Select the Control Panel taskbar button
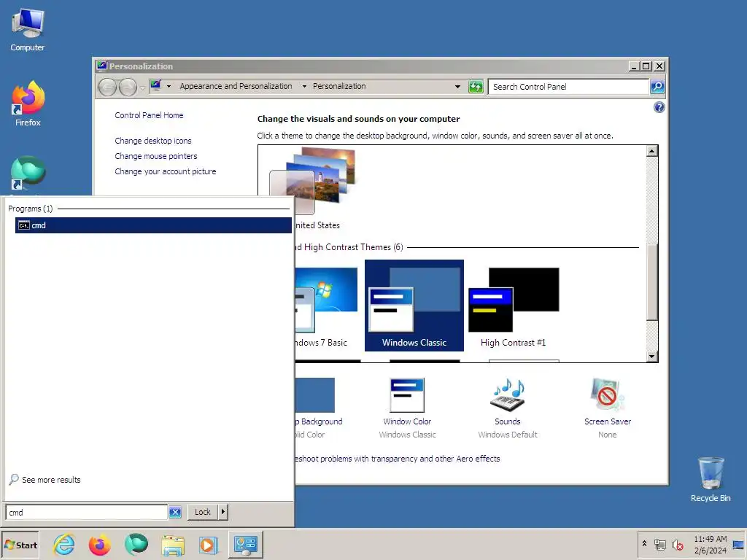This screenshot has height=560, width=747. (x=246, y=545)
